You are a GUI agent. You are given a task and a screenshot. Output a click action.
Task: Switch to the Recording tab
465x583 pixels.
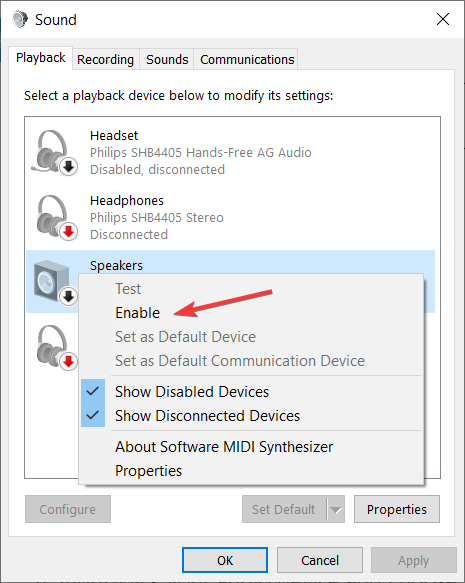pos(106,59)
